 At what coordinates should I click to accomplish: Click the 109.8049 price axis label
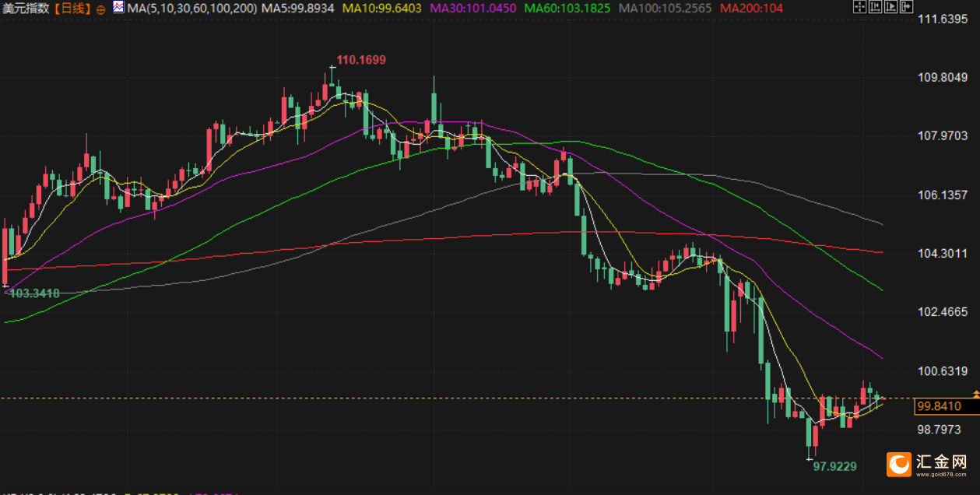tap(943, 78)
